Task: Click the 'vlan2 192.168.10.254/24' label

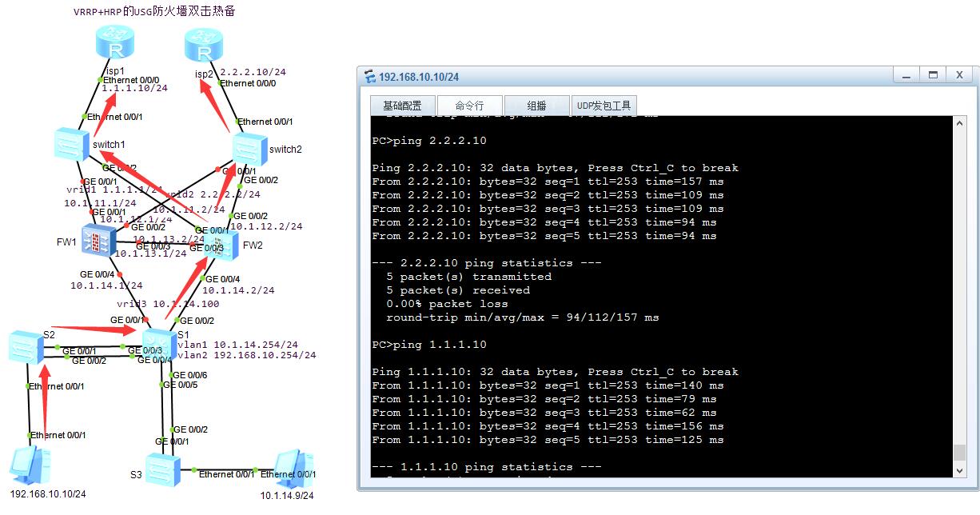Action: (247, 355)
